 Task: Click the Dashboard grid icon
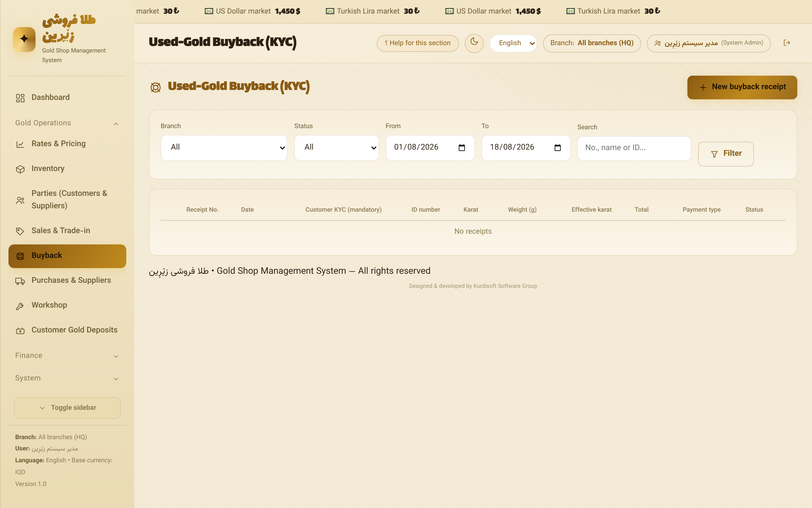[20, 98]
